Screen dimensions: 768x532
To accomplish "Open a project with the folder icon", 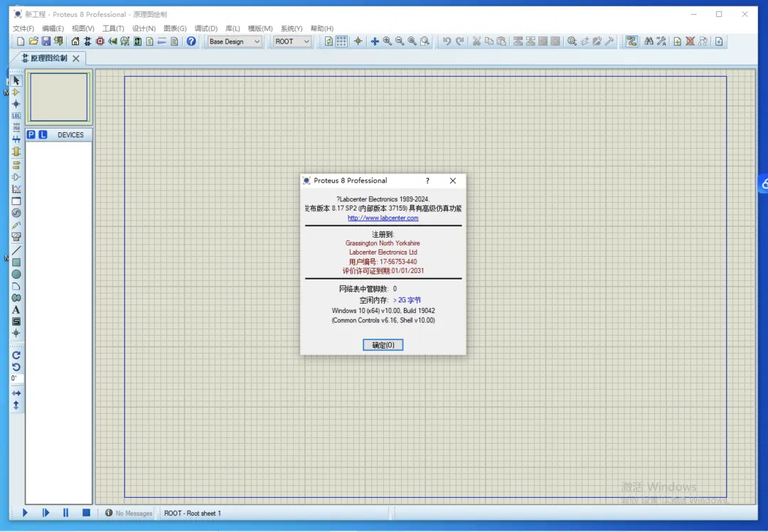I will point(33,42).
